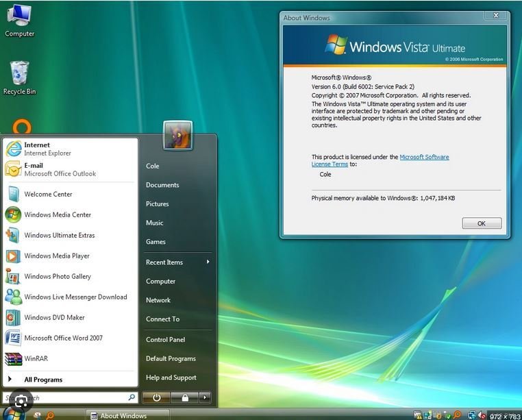Image resolution: width=522 pixels, height=420 pixels.
Task: Expand Recent Items submenu
Action: (178, 262)
